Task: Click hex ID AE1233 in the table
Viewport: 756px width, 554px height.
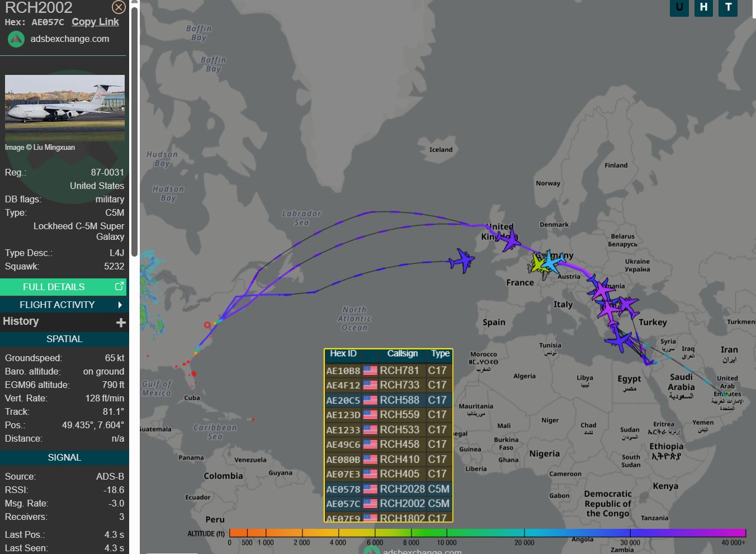Action: click(x=343, y=430)
